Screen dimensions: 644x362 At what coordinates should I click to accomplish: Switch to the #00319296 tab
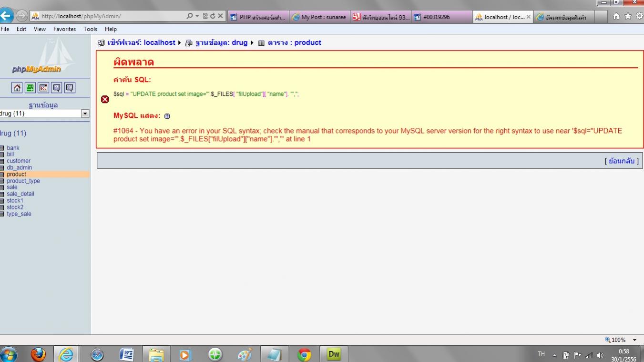coord(442,17)
